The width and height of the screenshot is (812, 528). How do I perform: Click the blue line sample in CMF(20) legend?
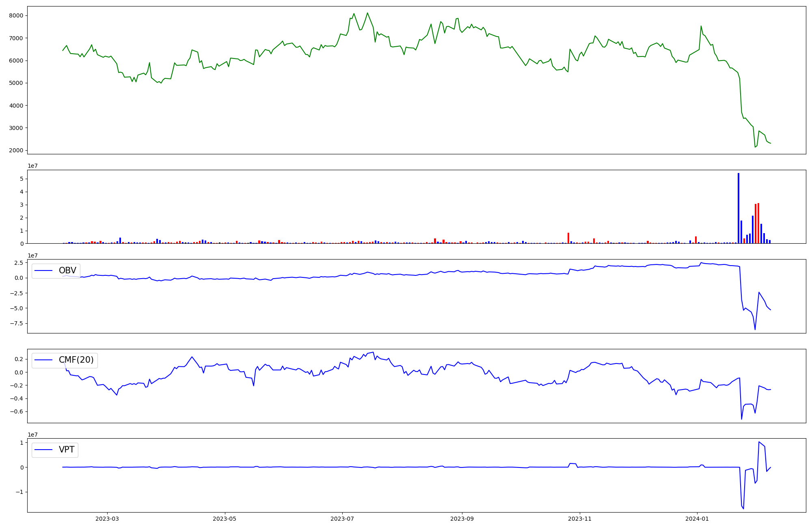click(43, 360)
